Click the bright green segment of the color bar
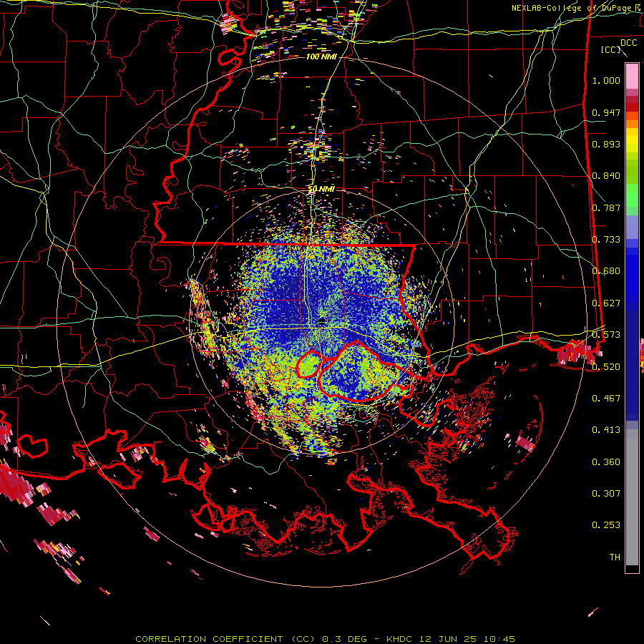 pyautogui.click(x=632, y=195)
